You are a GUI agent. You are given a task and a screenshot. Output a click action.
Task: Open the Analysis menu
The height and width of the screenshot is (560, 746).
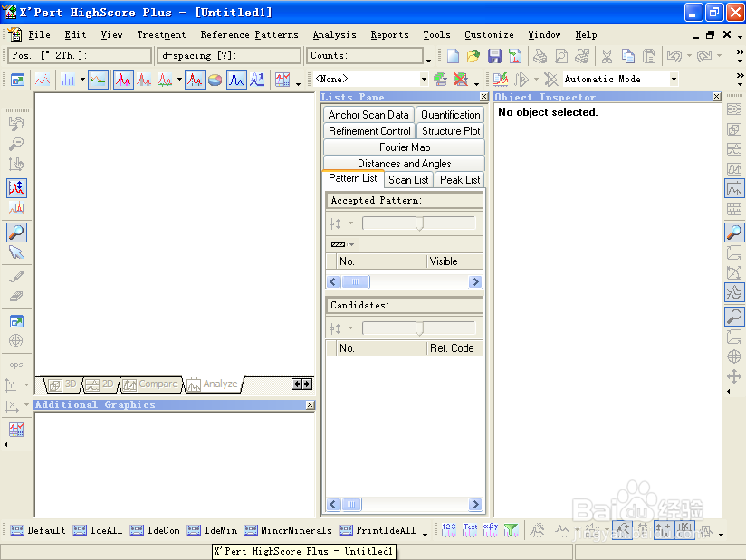pos(334,34)
